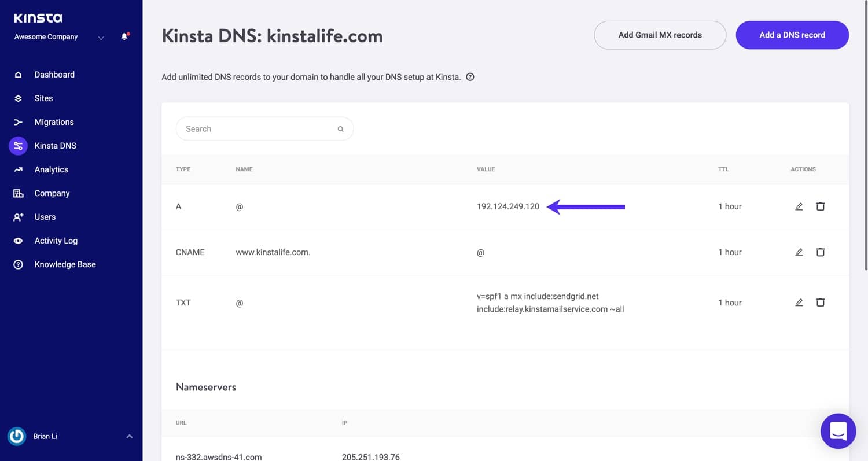Click nameserver ns-332.awsdns-41.com
Viewport: 868px width, 461px height.
point(219,457)
